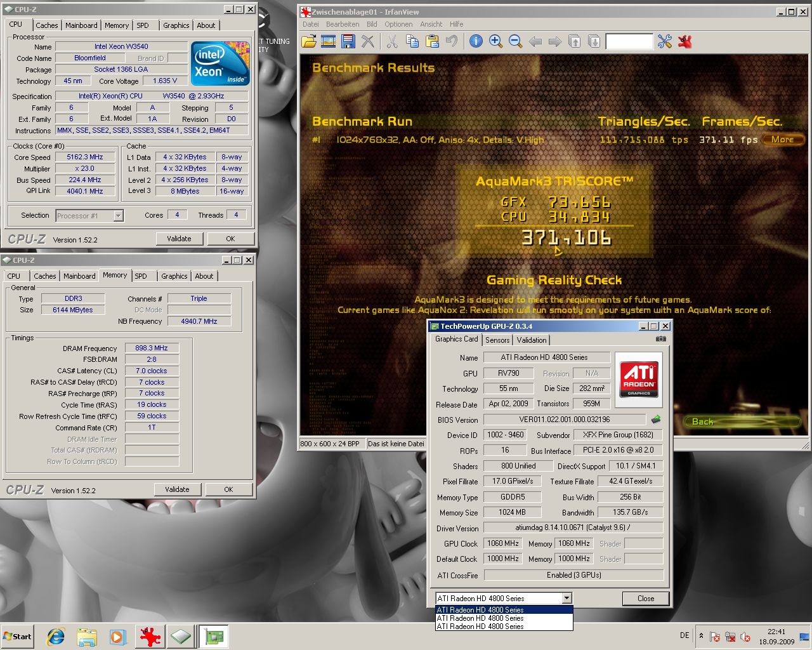Click DRAM Frequency value 898.3 MHz
This screenshot has width=812, height=650.
click(152, 348)
